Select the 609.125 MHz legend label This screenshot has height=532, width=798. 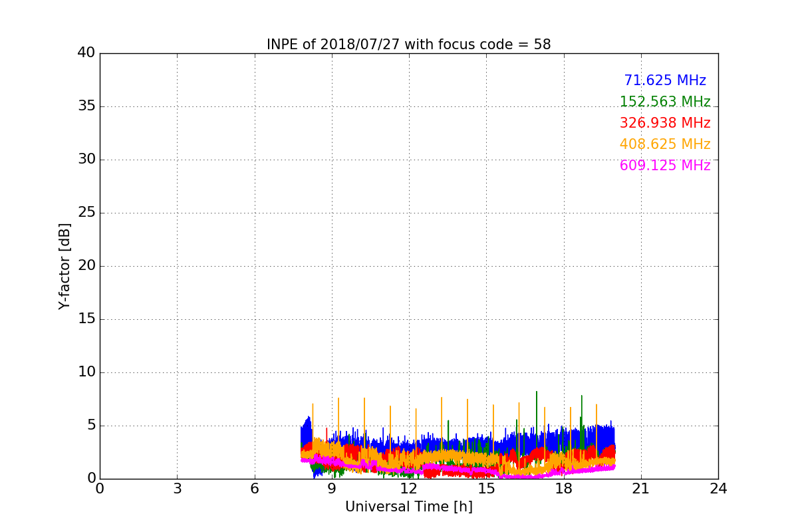click(x=665, y=166)
